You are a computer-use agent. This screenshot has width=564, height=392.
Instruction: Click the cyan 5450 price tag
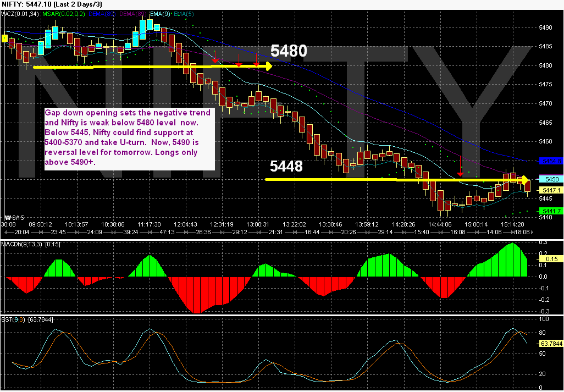tap(551, 179)
